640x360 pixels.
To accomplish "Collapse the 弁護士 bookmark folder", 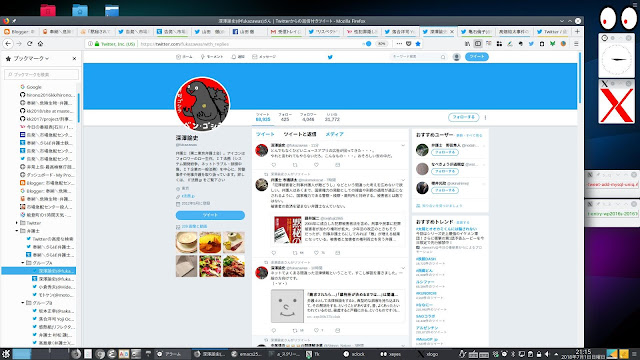I will point(17,231).
